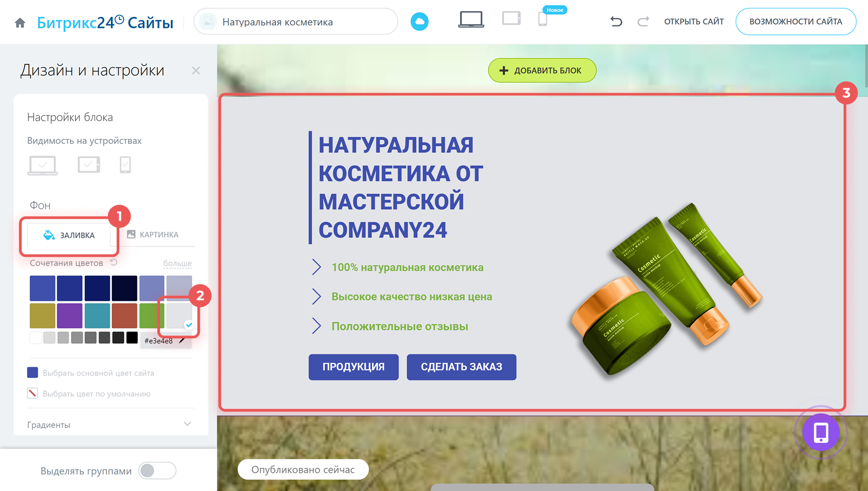This screenshot has height=491, width=868.
Task: Toggle desktop visibility for block
Action: (42, 165)
